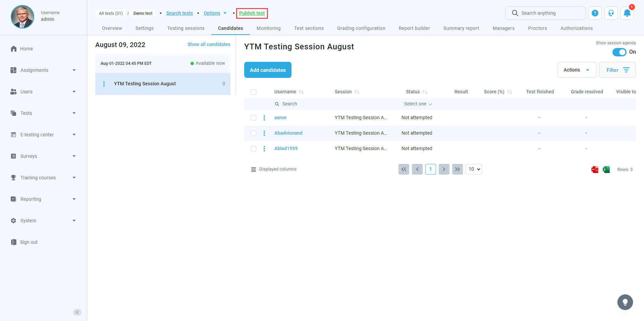
Task: Turn off Show session agenda toggle
Action: tap(619, 52)
